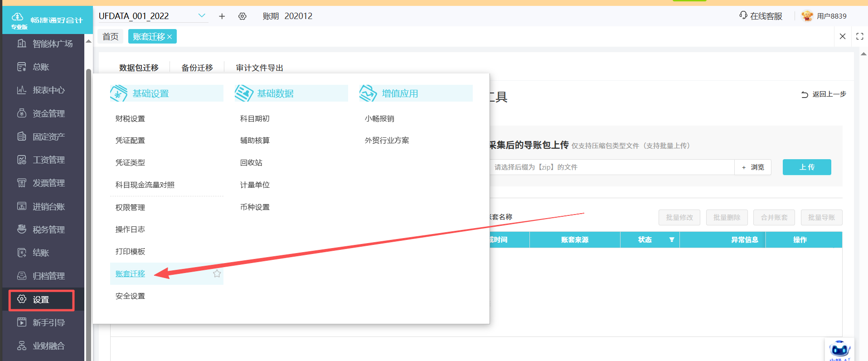Image resolution: width=868 pixels, height=361 pixels.
Task: Expand the UFDATA_001_2022 account dropdown
Action: (x=202, y=16)
